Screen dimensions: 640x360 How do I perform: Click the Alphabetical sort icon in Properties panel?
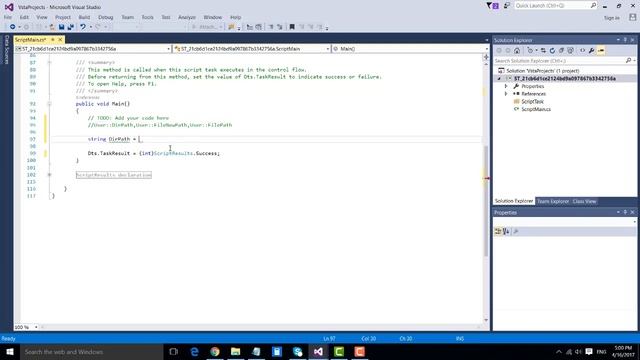pos(506,231)
